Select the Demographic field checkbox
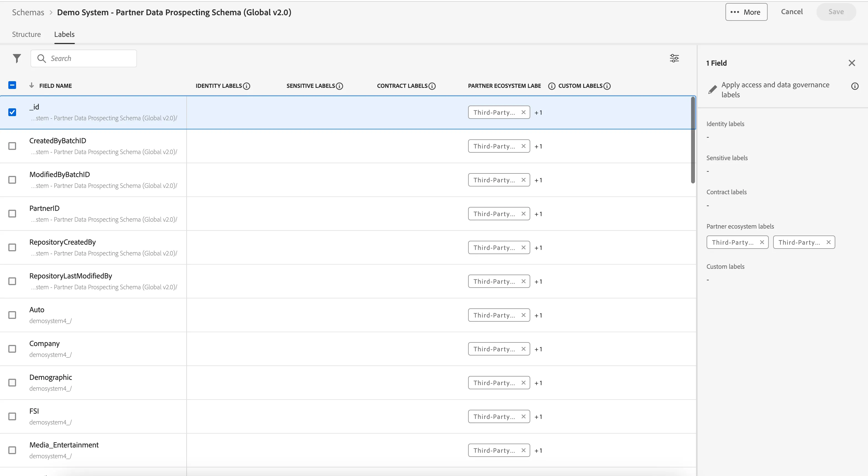This screenshot has width=868, height=476. [12, 383]
